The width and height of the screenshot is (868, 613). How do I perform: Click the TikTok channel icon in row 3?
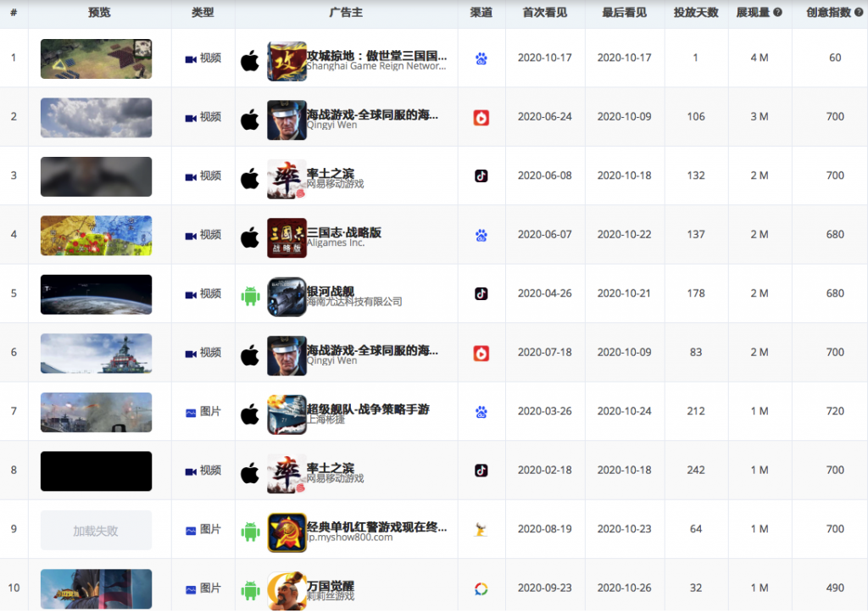click(481, 176)
